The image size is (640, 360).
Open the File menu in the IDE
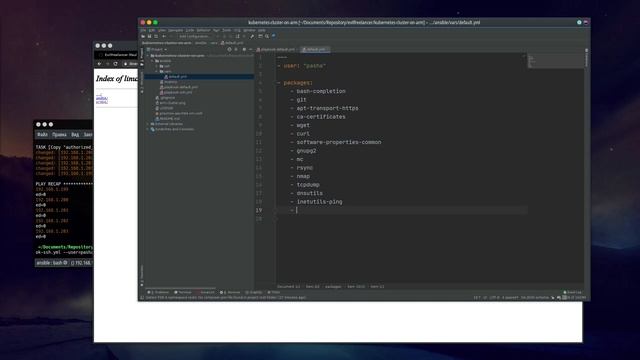(143, 30)
